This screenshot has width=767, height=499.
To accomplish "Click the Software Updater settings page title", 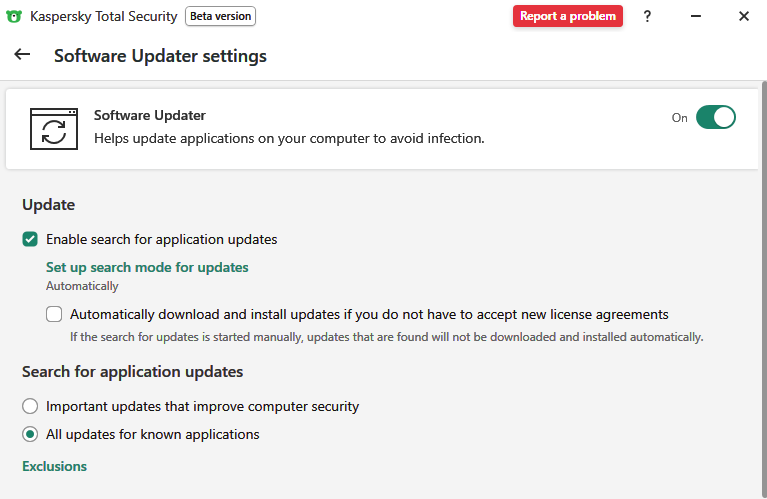I will pos(160,56).
